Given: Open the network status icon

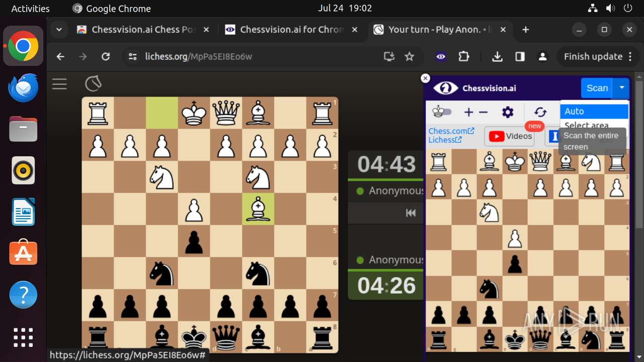Looking at the screenshot, I should (x=593, y=8).
